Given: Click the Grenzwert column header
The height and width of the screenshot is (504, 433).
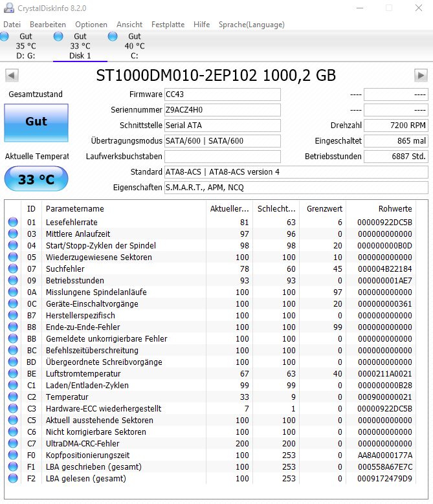Looking at the screenshot, I should [323, 209].
